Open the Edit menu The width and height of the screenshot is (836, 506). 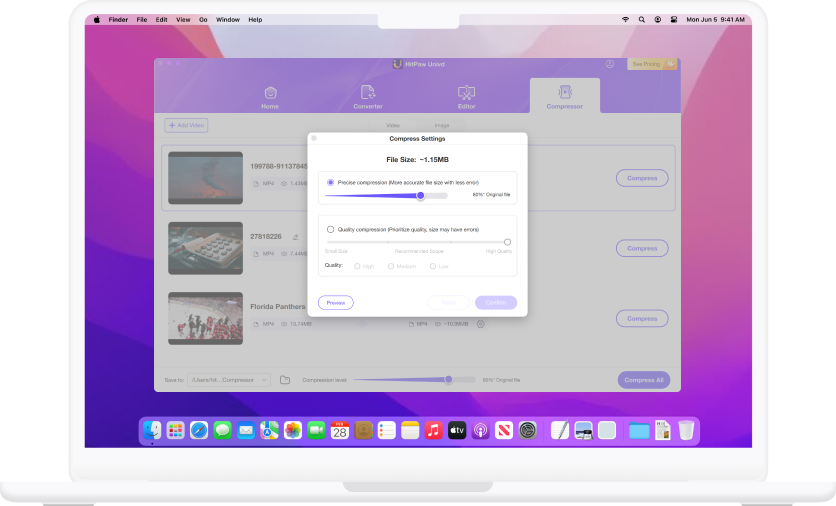(162, 20)
